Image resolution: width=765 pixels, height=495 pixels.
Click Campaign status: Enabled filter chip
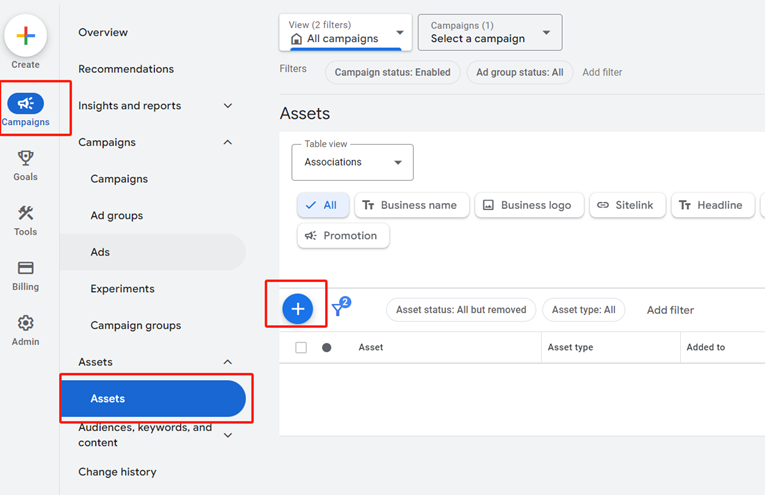click(392, 72)
